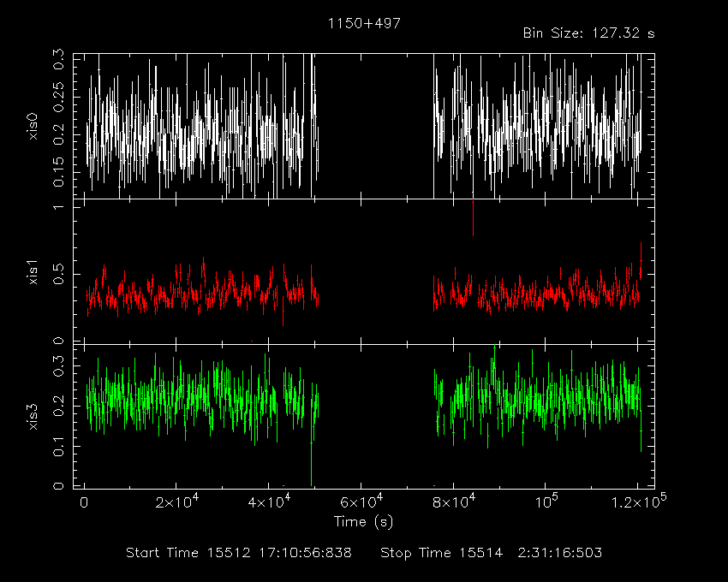Click the "Start Time 15512 17:10:56:838" text
Viewport: 728px width, 582px height.
pos(239,553)
